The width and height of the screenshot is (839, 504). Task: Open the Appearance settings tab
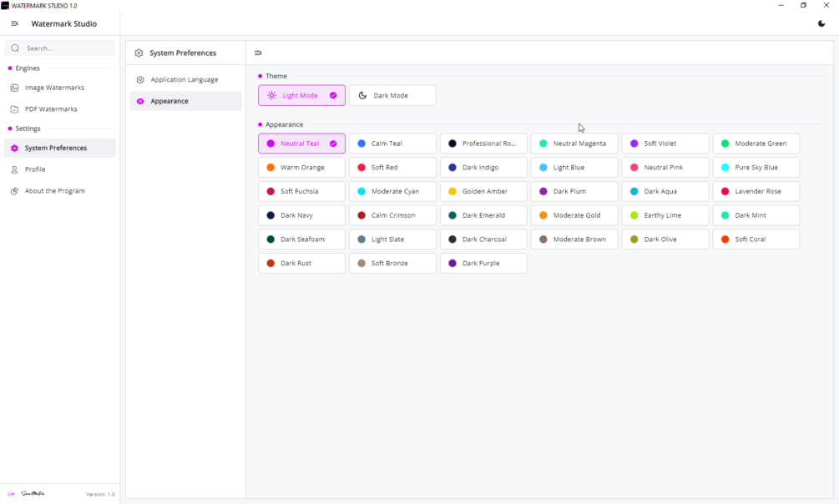[x=185, y=101]
